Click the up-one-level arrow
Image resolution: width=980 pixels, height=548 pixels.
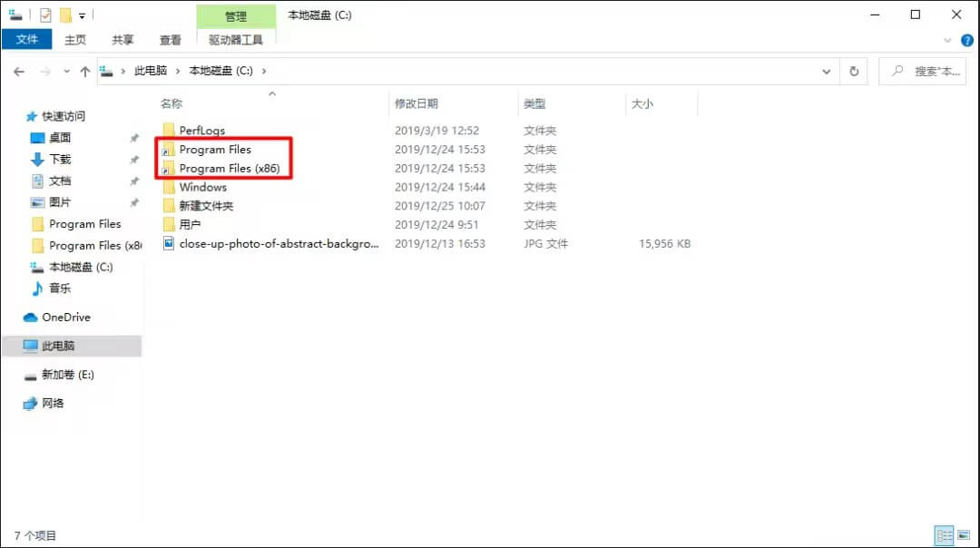(83, 71)
